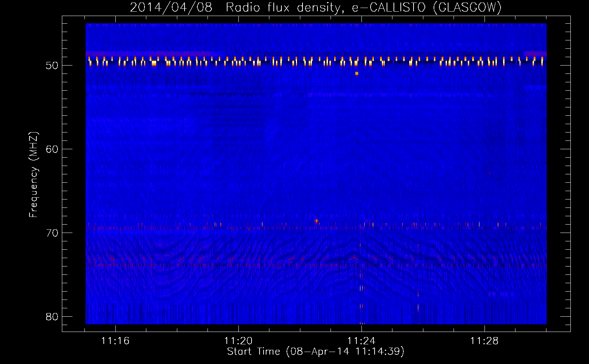Select the 11:28 time axis label
589x364 pixels.
pos(485,341)
